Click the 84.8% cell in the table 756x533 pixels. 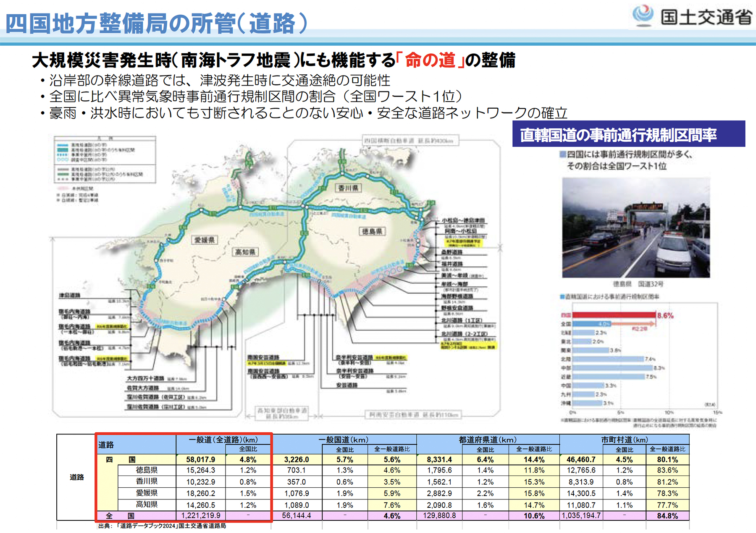coord(667,516)
